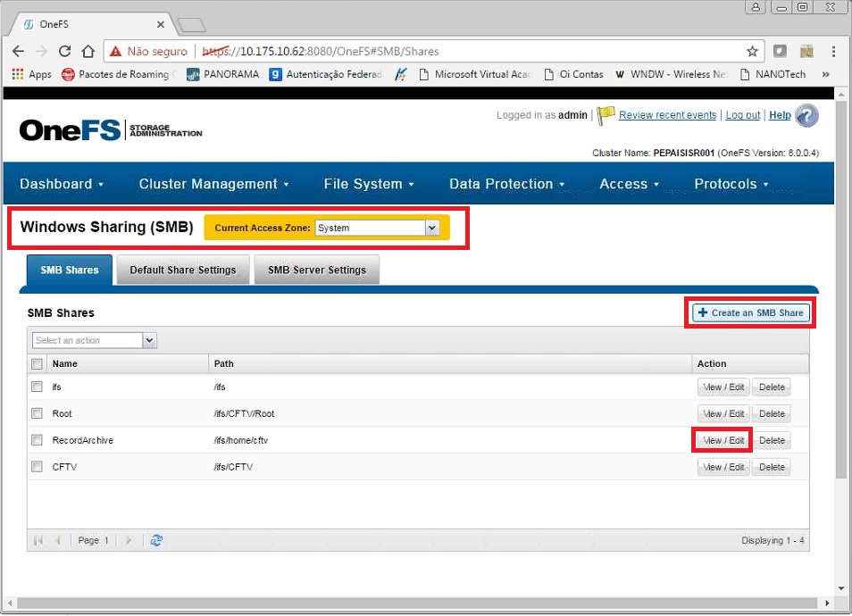Expand the Protocols menu

[731, 184]
